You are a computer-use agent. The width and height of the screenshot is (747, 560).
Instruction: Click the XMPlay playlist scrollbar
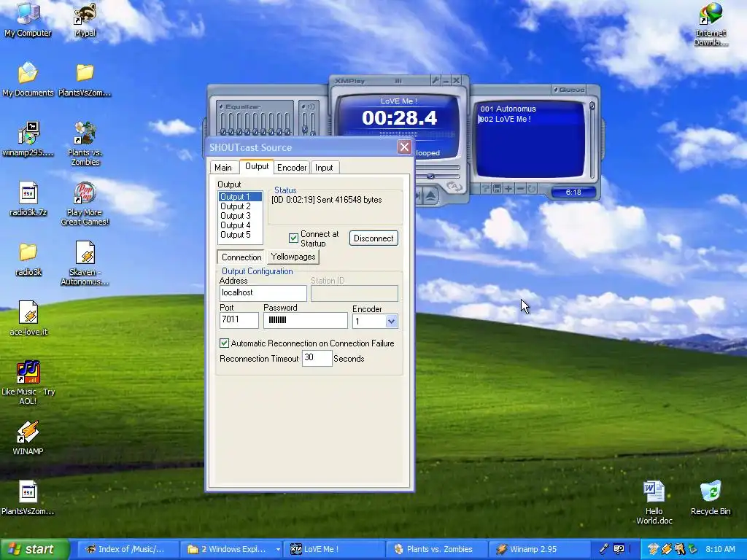click(592, 139)
